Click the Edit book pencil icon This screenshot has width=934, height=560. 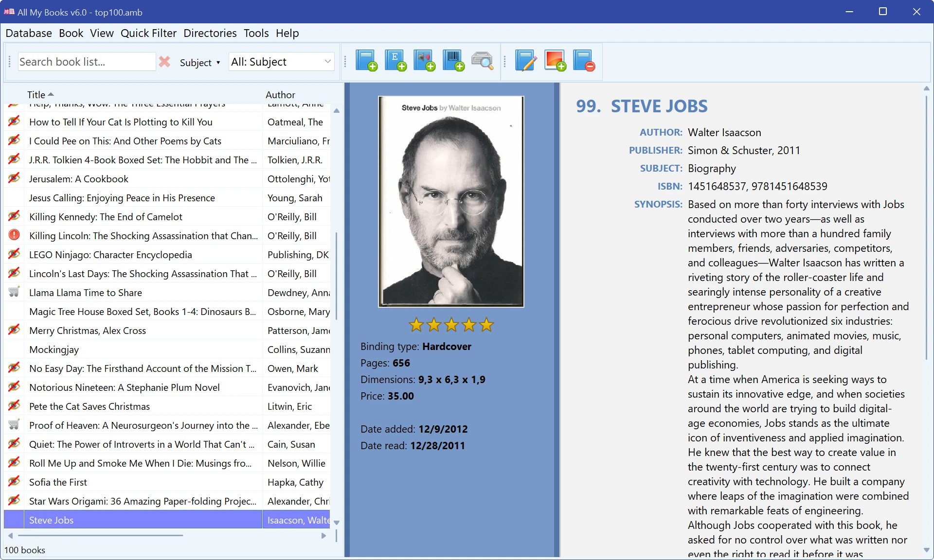click(526, 61)
